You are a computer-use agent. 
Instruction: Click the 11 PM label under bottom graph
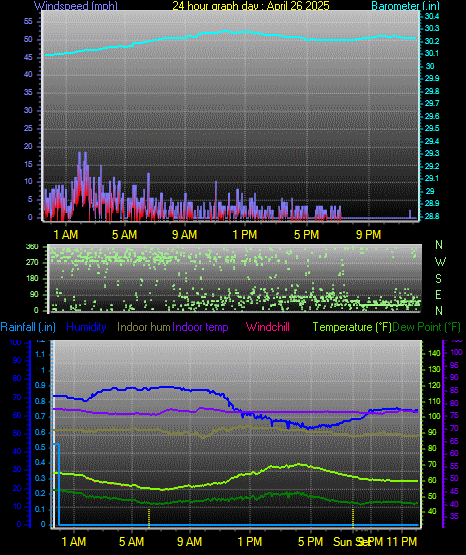[x=402, y=542]
